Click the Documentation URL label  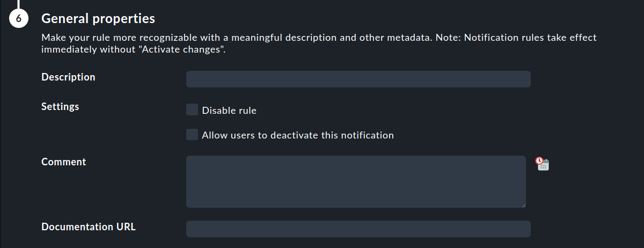point(89,227)
